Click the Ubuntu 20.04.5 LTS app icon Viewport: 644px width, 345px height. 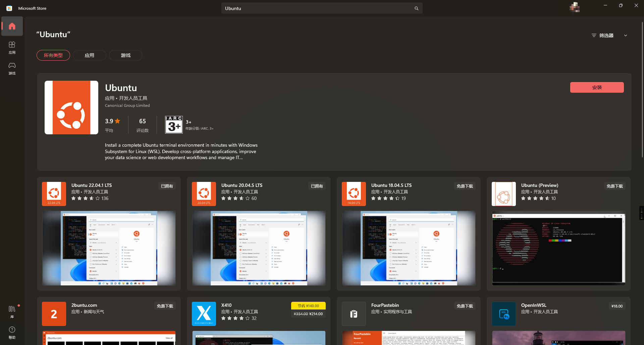coord(204,194)
